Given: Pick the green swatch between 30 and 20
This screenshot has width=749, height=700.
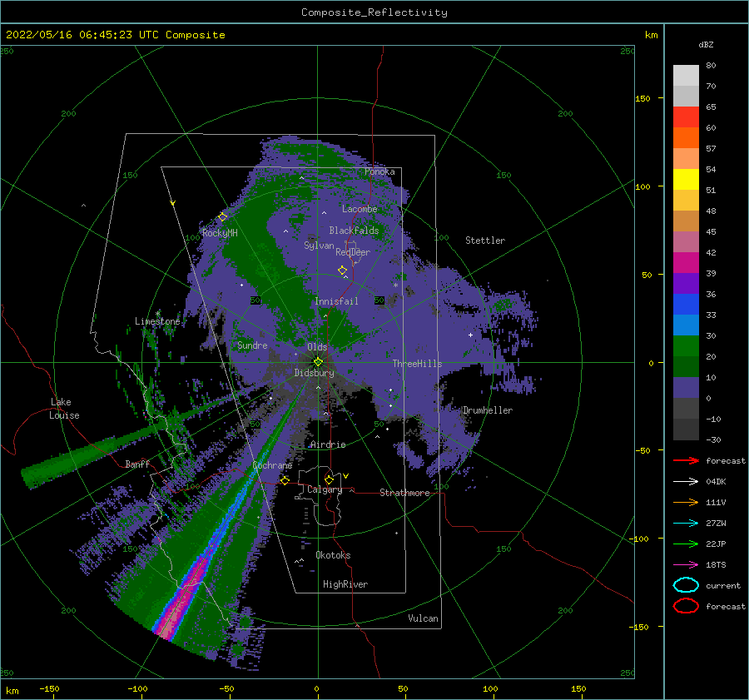Looking at the screenshot, I should [686, 345].
